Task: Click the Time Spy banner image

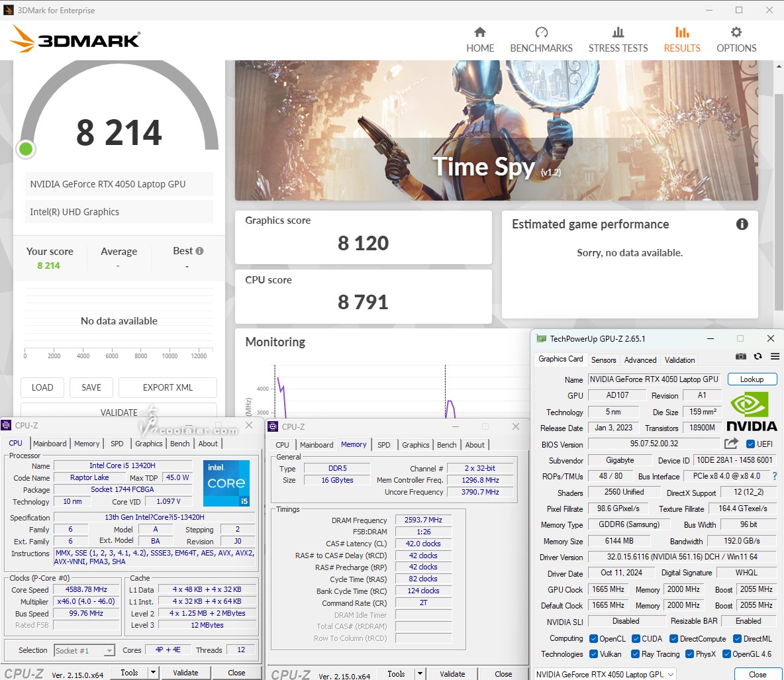Action: [496, 130]
